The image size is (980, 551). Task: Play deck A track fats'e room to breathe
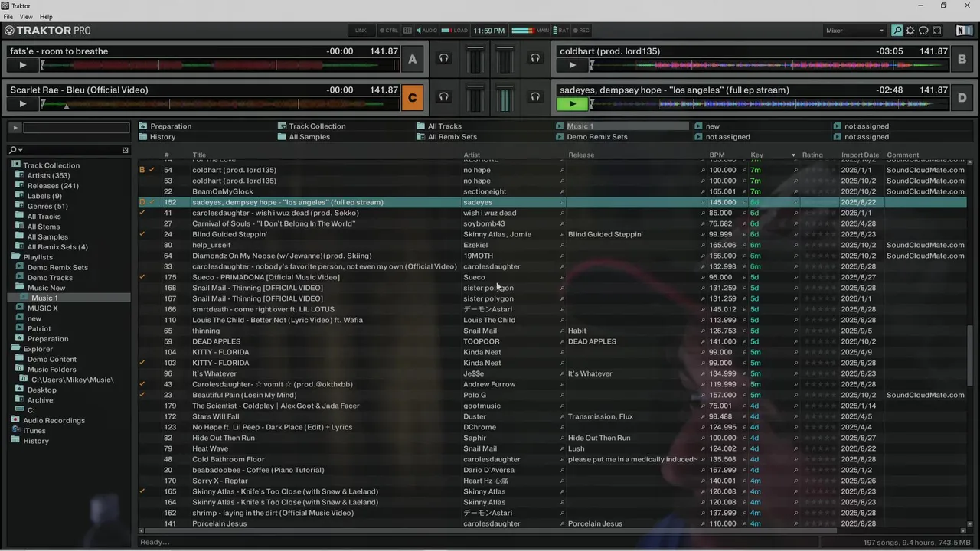tap(22, 65)
